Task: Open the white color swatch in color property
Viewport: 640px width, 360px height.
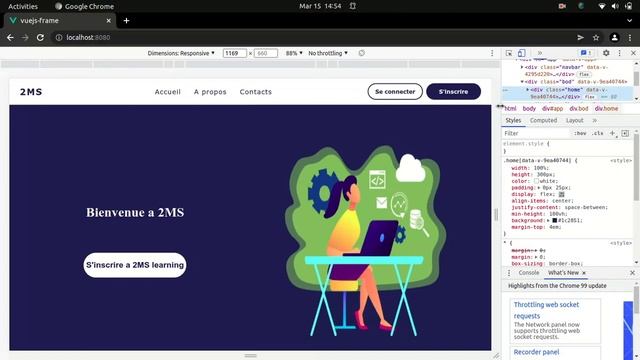Action: [536, 181]
